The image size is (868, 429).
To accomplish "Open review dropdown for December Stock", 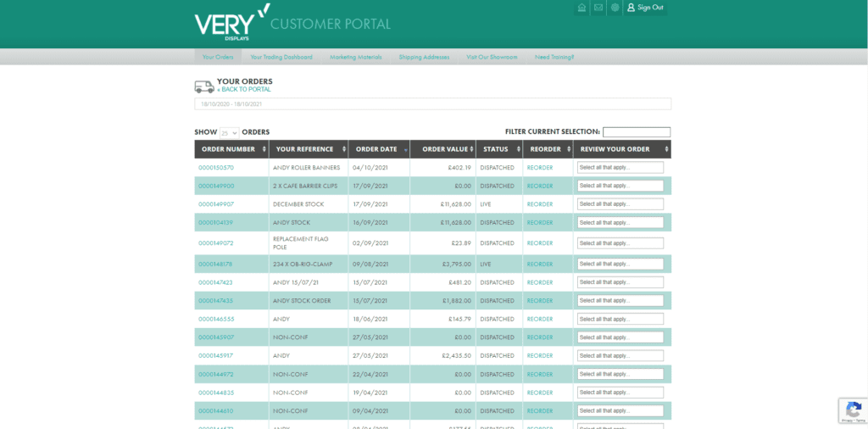I will coord(620,203).
